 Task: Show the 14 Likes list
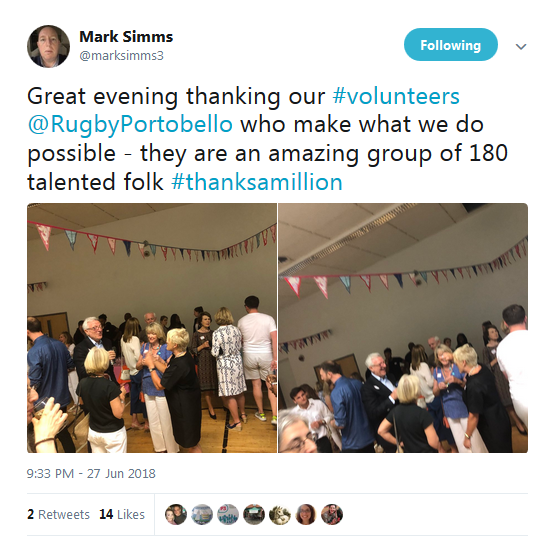point(122,514)
